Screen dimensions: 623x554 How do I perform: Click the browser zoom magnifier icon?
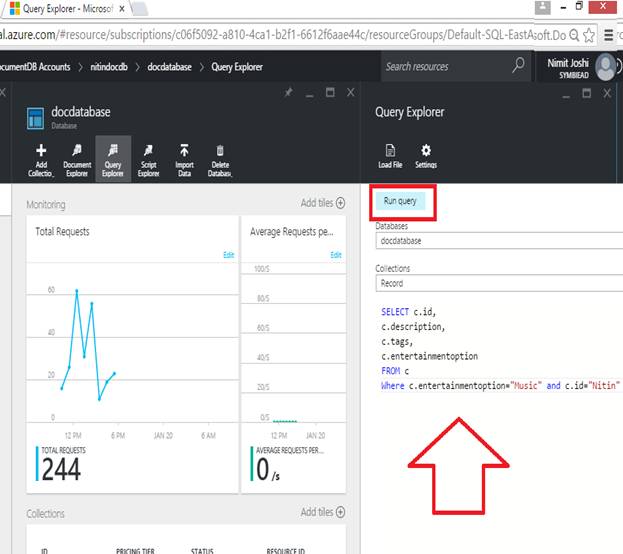tap(574, 35)
